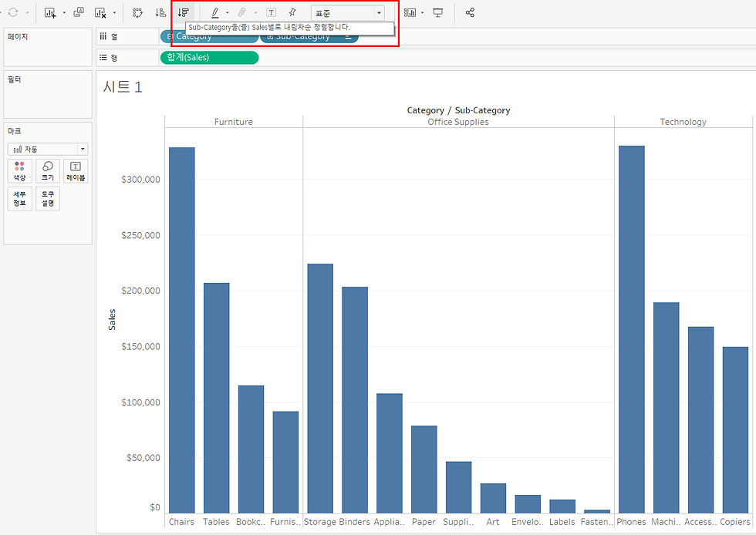This screenshot has height=535, width=756.
Task: Open the Show/Hide Cards dropdown arrow
Action: point(423,12)
